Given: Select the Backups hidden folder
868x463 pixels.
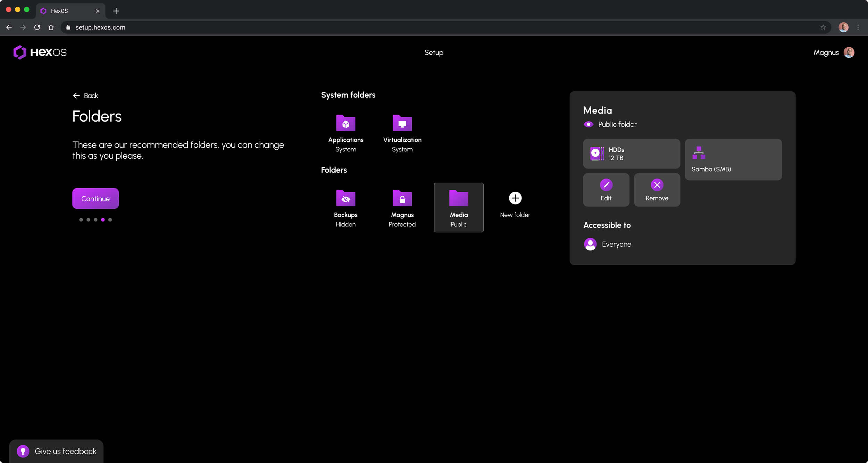Looking at the screenshot, I should pos(345,208).
